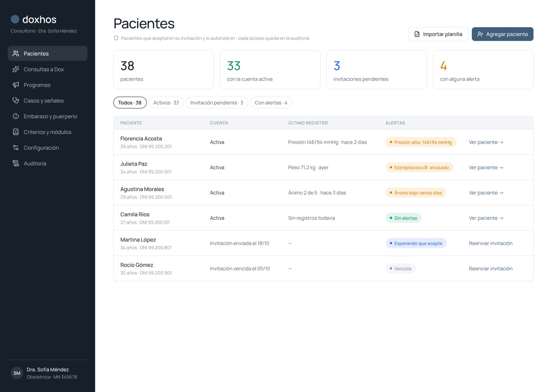Viewport: 552px width, 392px height.
Task: Click the Florencia Acosta patient name
Action: point(141,139)
